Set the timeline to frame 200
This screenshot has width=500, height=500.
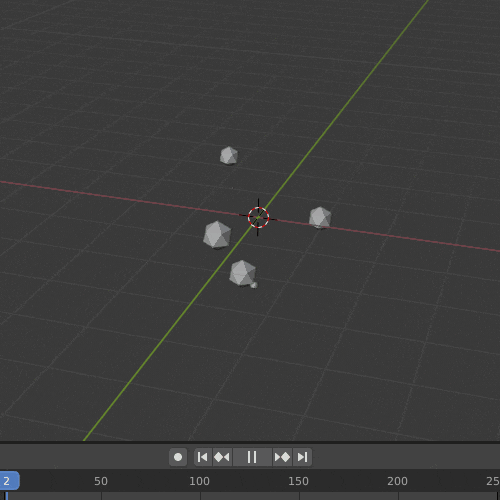point(397,481)
